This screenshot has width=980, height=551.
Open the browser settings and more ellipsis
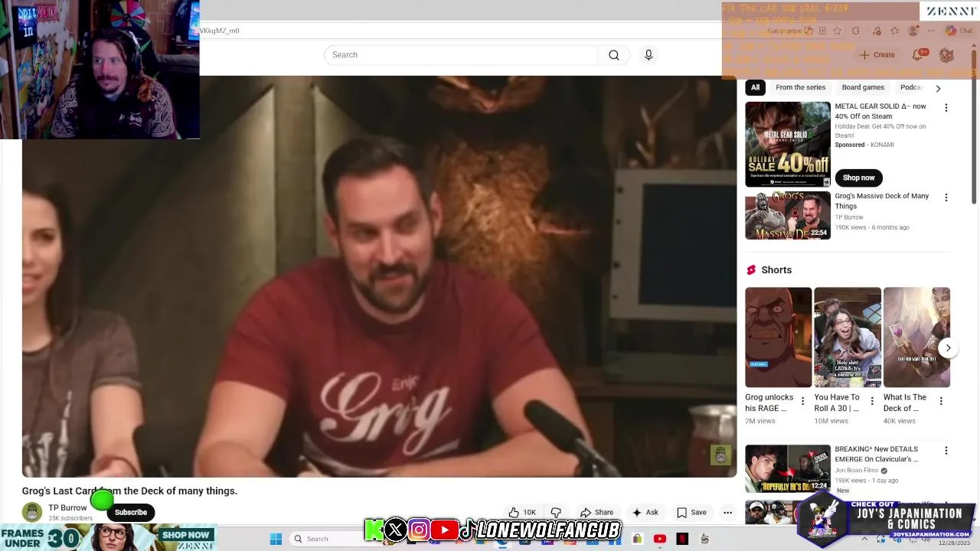tap(932, 31)
